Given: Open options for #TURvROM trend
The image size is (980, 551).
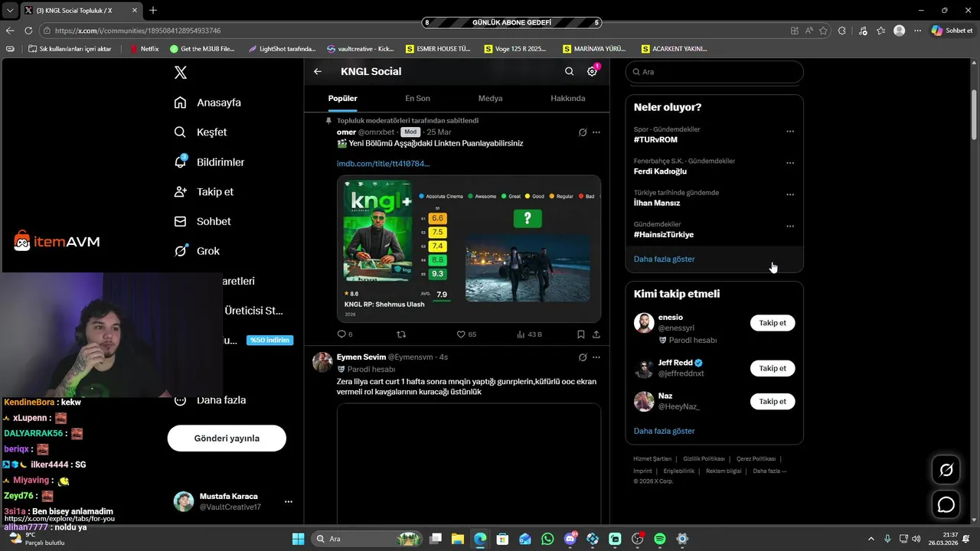Looking at the screenshot, I should pyautogui.click(x=790, y=132).
